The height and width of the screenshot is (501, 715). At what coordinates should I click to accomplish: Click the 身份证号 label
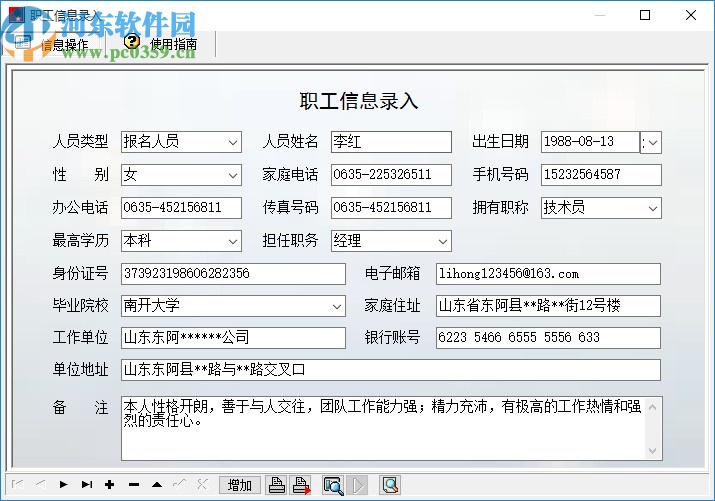80,274
